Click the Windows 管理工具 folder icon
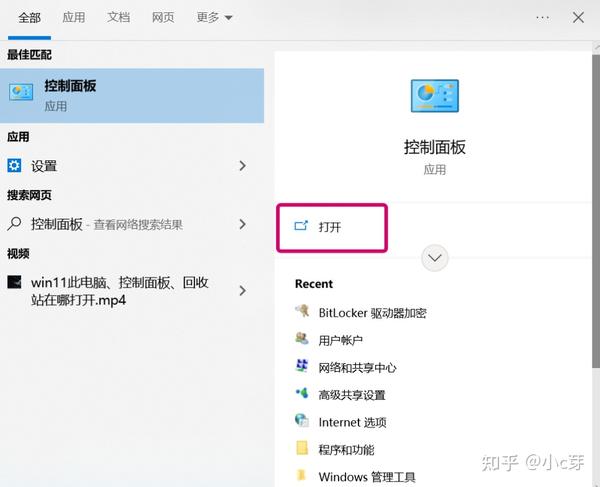The image size is (600, 487). tap(302, 475)
